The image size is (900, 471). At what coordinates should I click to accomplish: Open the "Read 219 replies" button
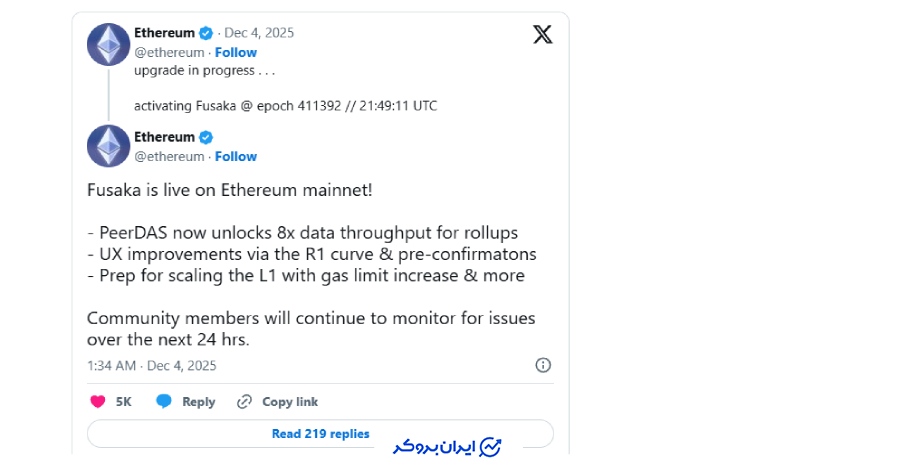(320, 434)
